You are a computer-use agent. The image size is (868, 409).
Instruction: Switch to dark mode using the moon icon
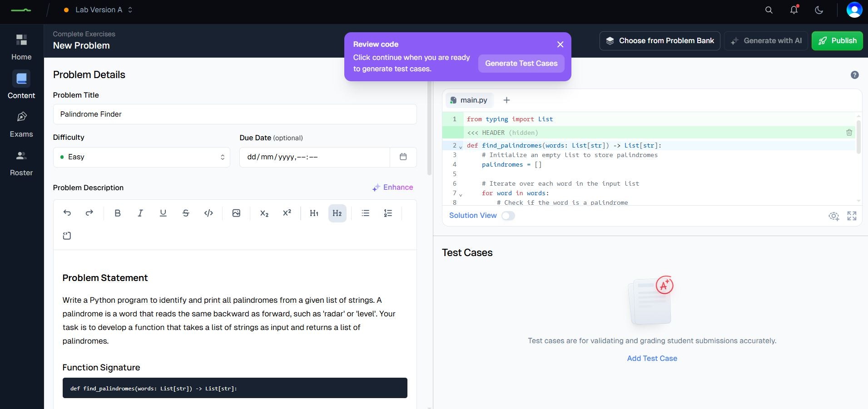pos(819,10)
